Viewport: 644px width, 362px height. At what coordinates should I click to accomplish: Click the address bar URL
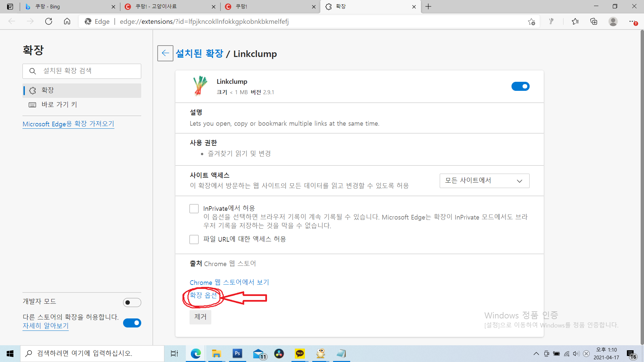point(204,22)
